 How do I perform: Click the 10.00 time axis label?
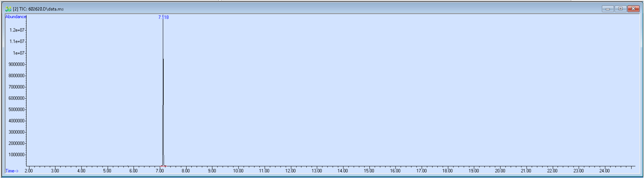[x=238, y=171]
